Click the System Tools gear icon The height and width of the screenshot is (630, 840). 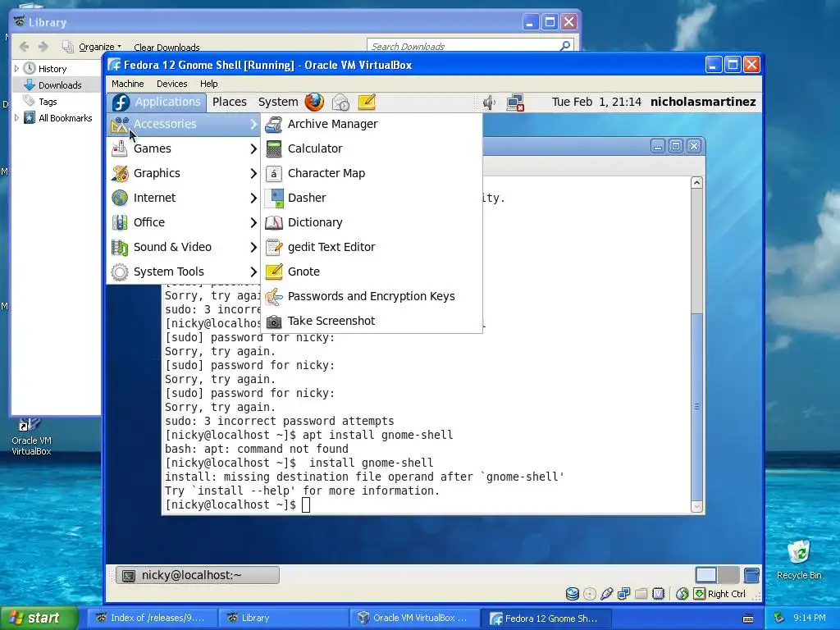tap(120, 272)
